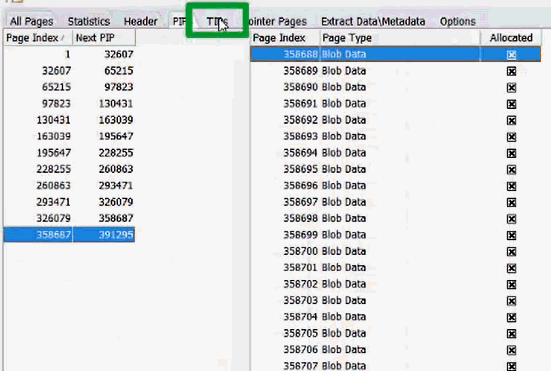Switch to the All Pages tab
Viewport: 551px width, 371px height.
click(x=32, y=21)
